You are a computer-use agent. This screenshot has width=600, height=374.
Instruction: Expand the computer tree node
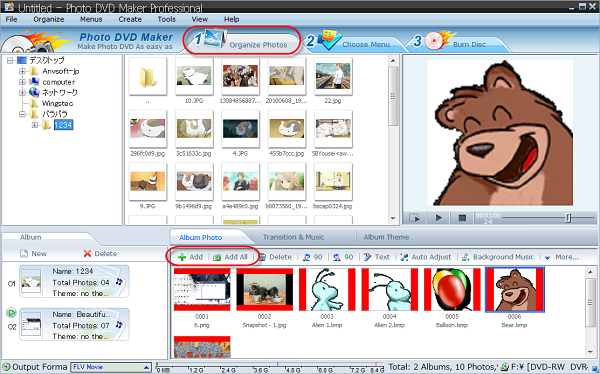(x=22, y=82)
